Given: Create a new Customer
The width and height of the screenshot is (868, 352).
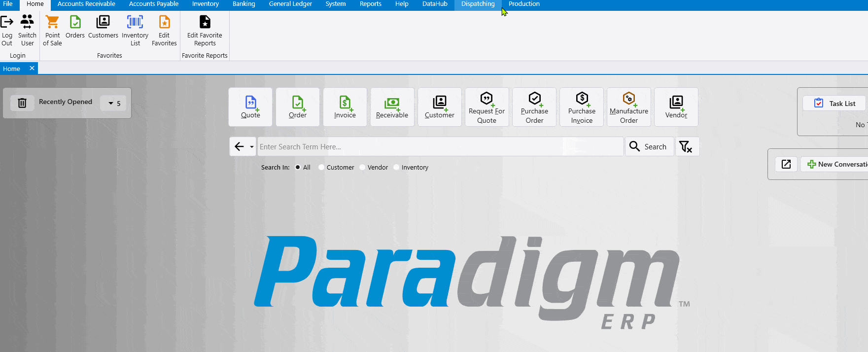Looking at the screenshot, I should 440,107.
